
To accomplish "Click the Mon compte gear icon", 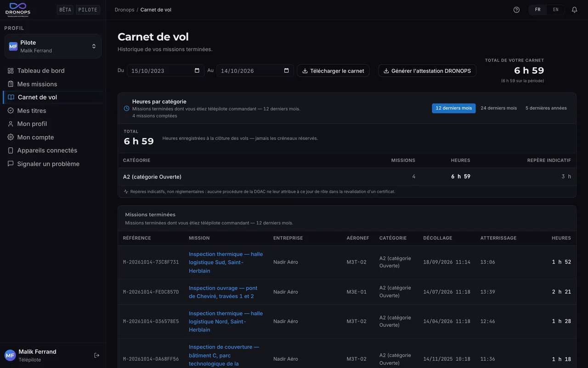I will coord(11,137).
